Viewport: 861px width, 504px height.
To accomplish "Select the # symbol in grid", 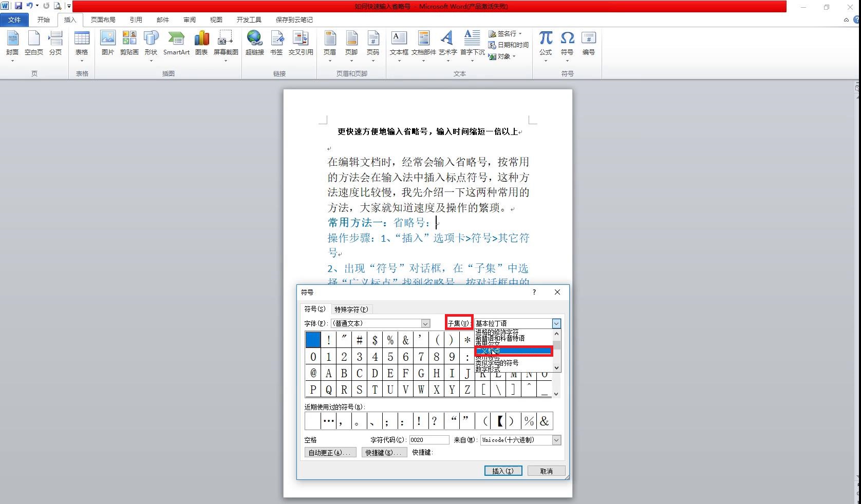I will 360,340.
